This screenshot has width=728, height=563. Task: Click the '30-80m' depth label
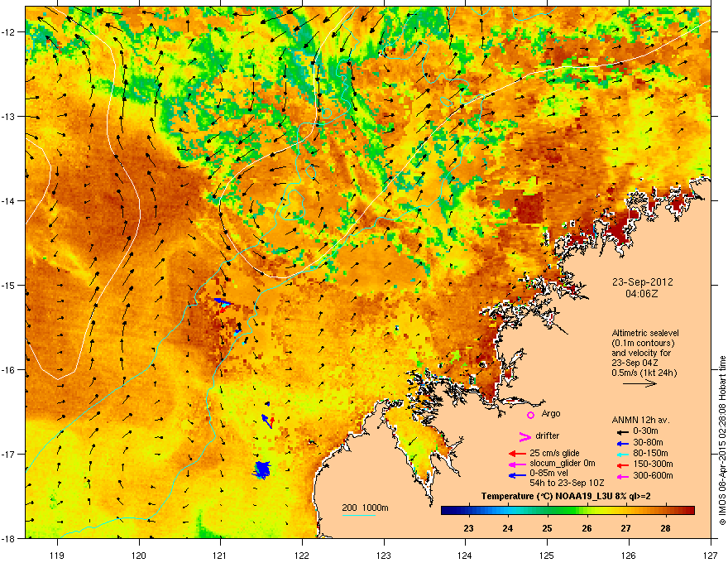pos(648,443)
